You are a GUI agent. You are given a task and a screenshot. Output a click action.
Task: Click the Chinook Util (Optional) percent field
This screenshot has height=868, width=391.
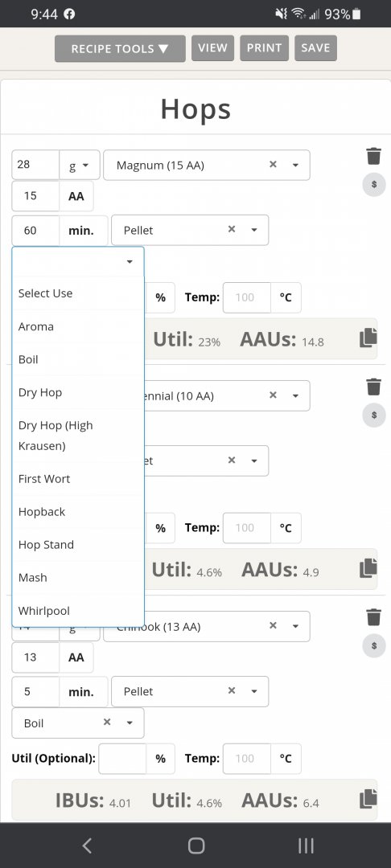[122, 759]
